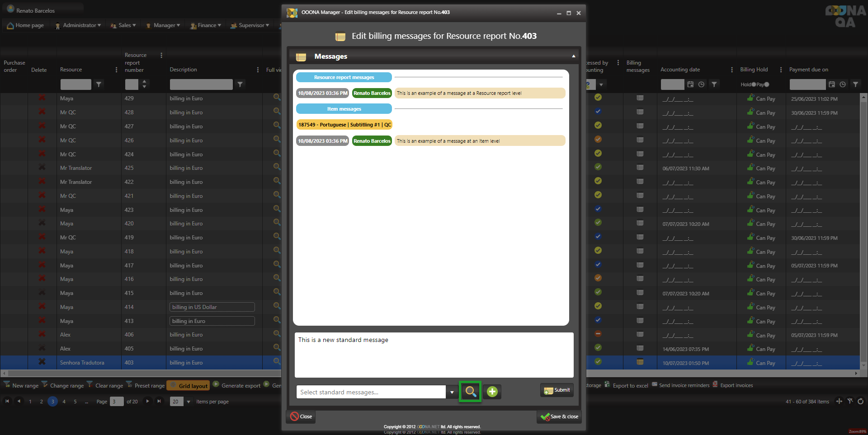Toggle the Grid layout button
The image size is (868, 435).
[x=189, y=385]
